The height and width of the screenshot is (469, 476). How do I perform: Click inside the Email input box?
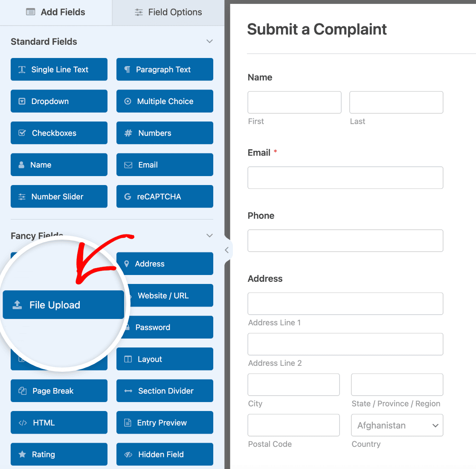click(345, 177)
